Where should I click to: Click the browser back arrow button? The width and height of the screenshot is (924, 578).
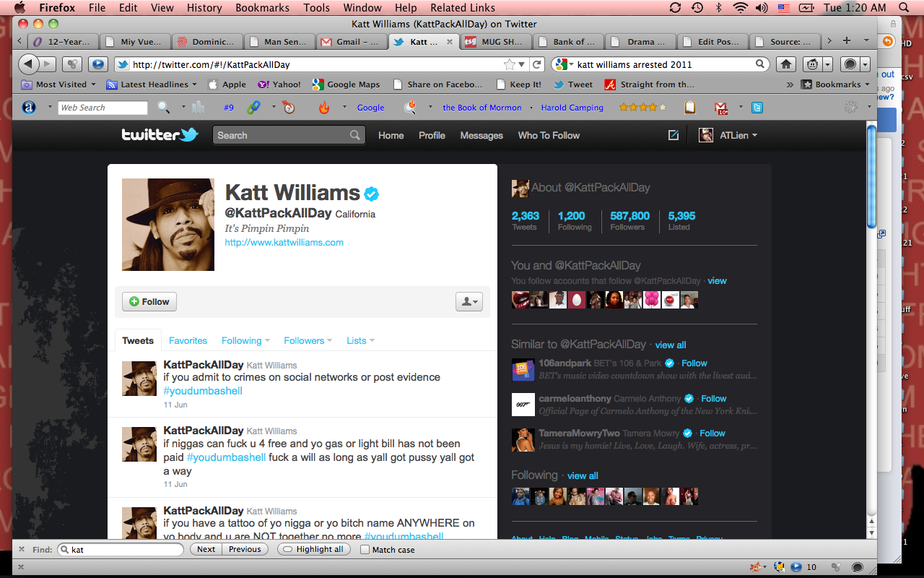click(x=28, y=64)
